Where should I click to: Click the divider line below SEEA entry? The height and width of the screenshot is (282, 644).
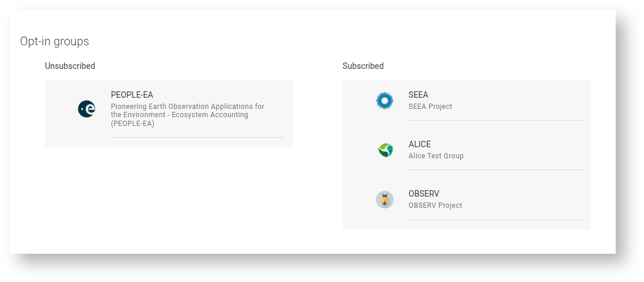[495, 120]
